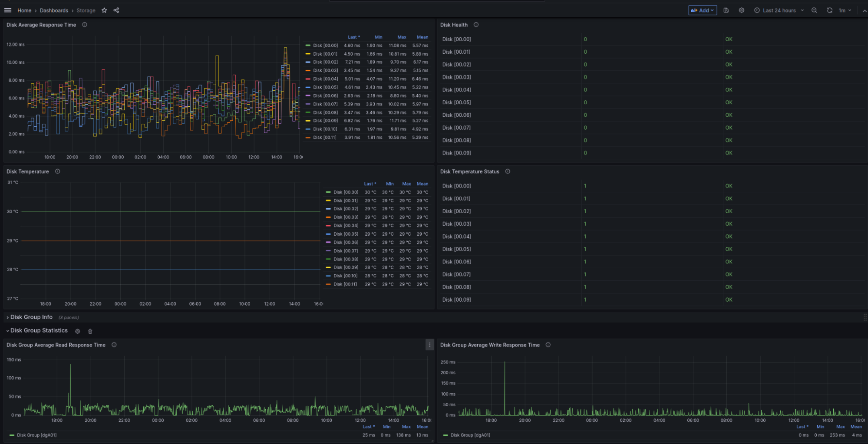Image resolution: width=868 pixels, height=444 pixels.
Task: Show info for Disk Group Average Write Response Time
Action: tap(548, 345)
